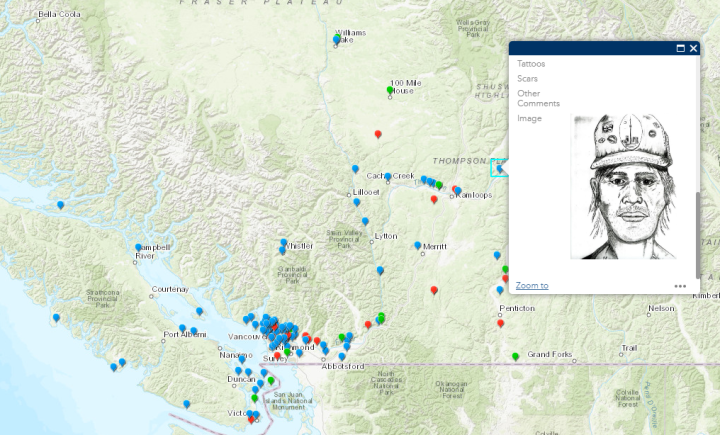Click the Zoom to link
This screenshot has width=720, height=435.
[x=532, y=286]
